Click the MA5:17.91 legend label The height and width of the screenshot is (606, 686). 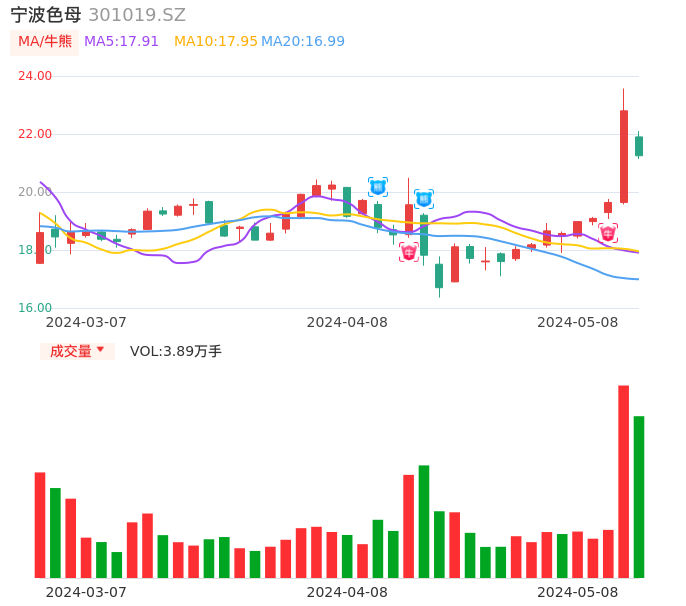coord(121,42)
